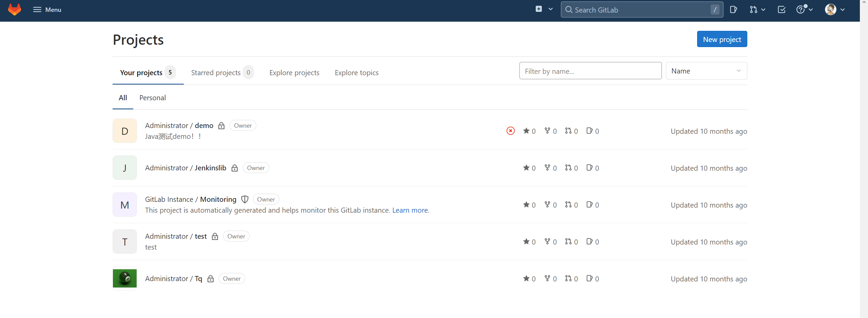Click the private lock icon beside demo
Screen dimensions: 868x318
221,126
